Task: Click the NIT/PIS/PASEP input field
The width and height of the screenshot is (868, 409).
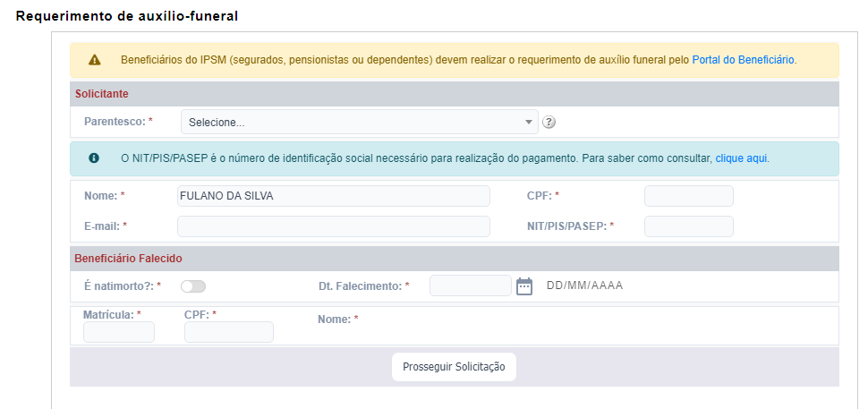Action: (689, 226)
